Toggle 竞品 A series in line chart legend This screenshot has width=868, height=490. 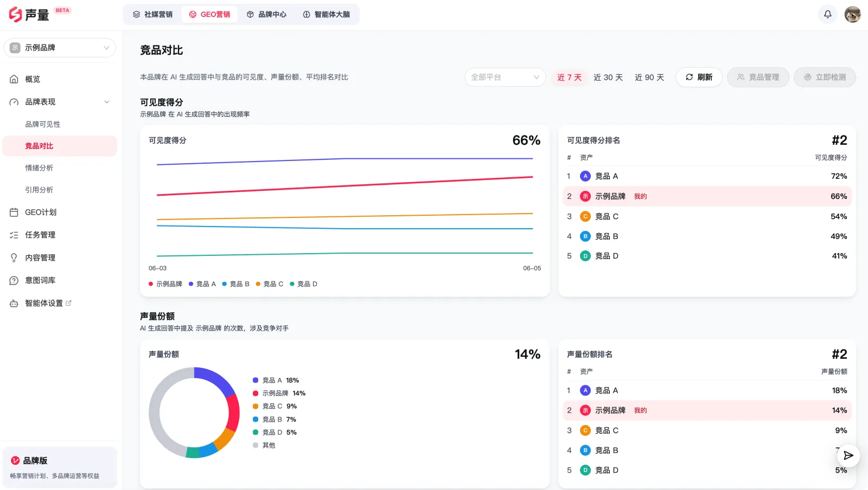click(202, 284)
